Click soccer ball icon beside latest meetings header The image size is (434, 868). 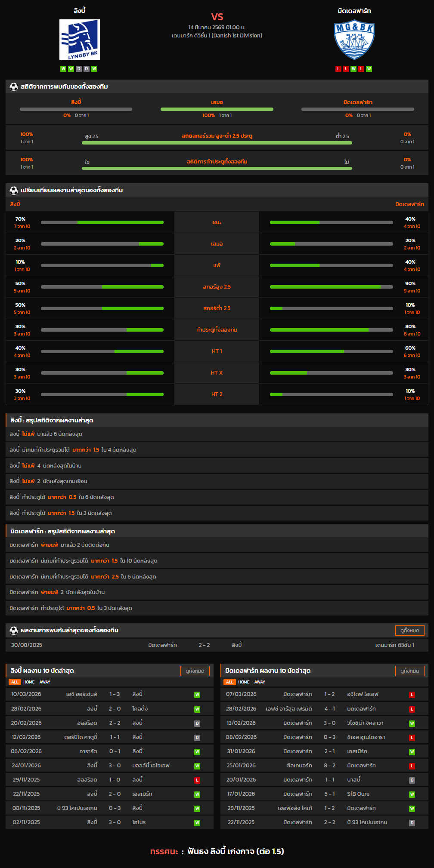pos(14,630)
